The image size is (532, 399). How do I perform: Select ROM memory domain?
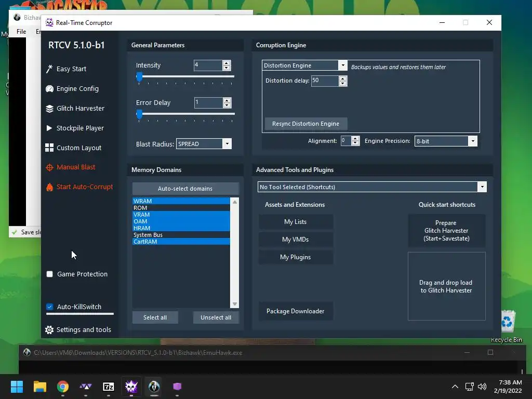click(181, 208)
